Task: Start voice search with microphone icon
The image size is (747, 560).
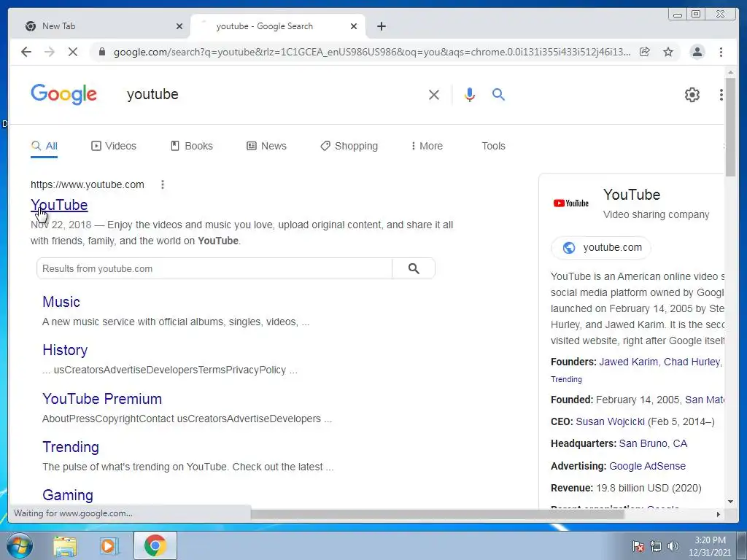Action: 469,95
